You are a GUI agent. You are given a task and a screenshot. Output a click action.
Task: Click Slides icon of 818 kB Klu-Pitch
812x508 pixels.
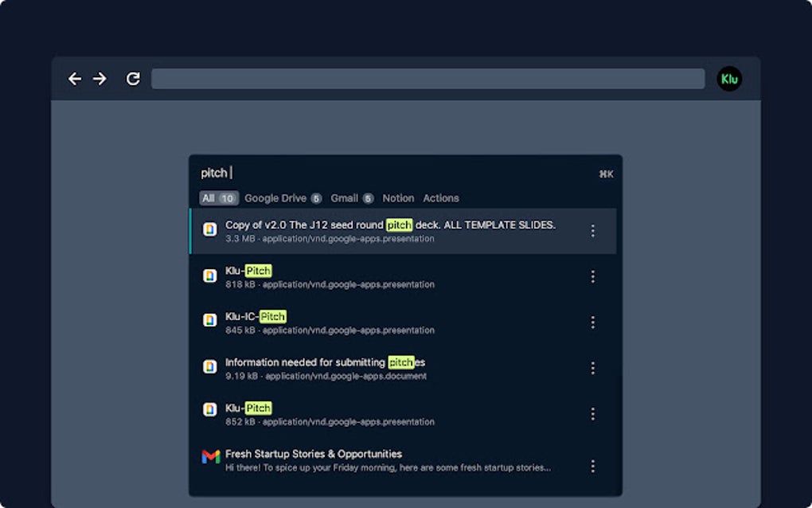pyautogui.click(x=209, y=275)
